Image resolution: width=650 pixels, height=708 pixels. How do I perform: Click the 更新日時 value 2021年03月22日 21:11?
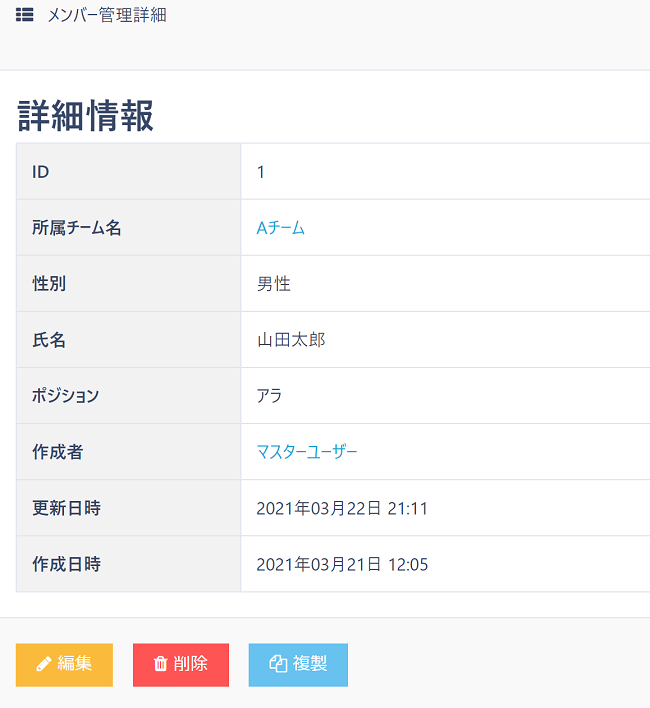(x=342, y=508)
